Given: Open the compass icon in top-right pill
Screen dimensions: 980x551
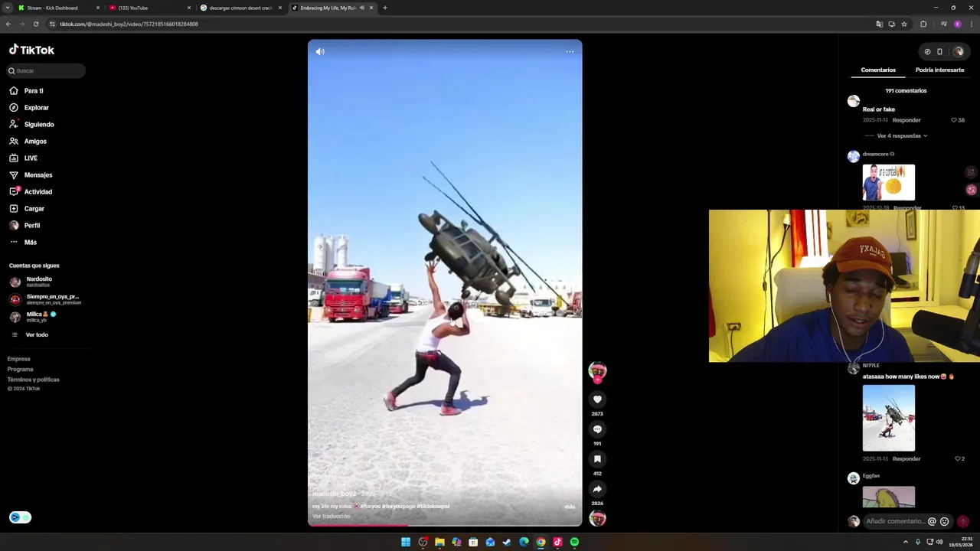Looking at the screenshot, I should [x=927, y=52].
